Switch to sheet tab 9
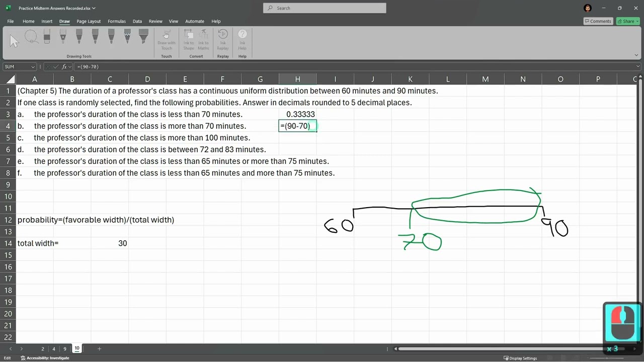This screenshot has height=362, width=644. pos(65,348)
